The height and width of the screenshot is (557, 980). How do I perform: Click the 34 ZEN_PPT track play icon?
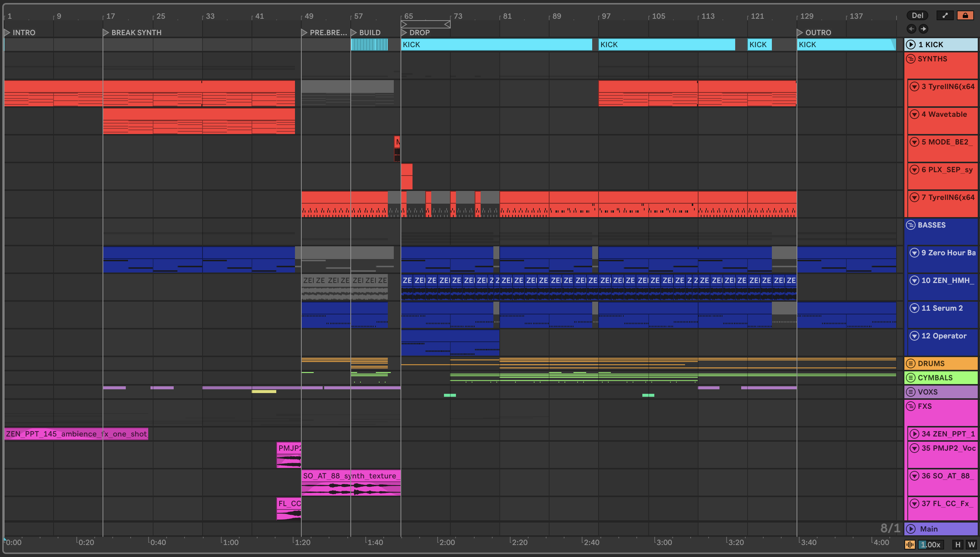tap(914, 433)
